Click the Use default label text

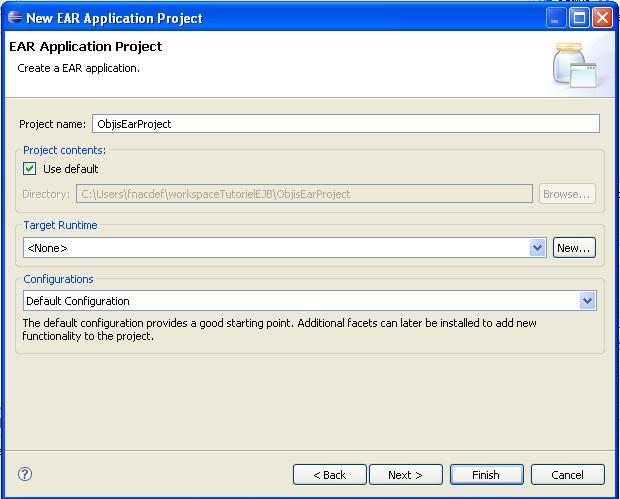[x=70, y=169]
